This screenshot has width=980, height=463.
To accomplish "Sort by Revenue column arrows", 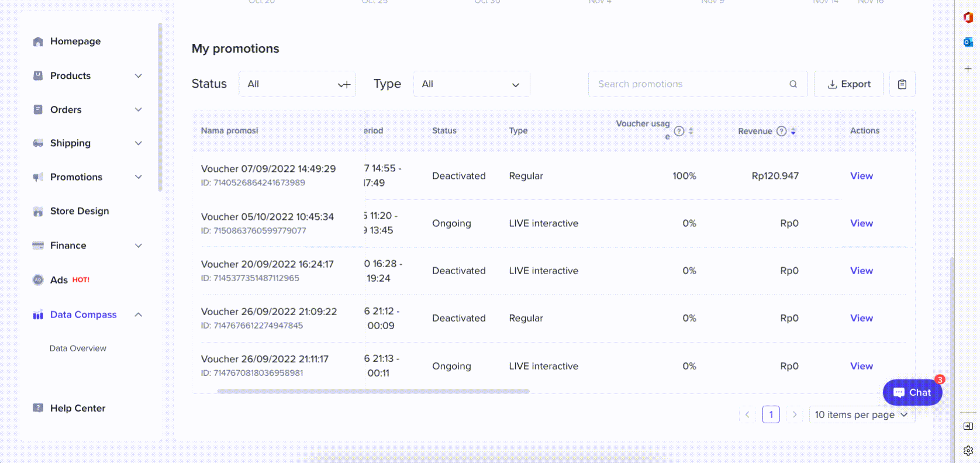I will click(x=793, y=131).
